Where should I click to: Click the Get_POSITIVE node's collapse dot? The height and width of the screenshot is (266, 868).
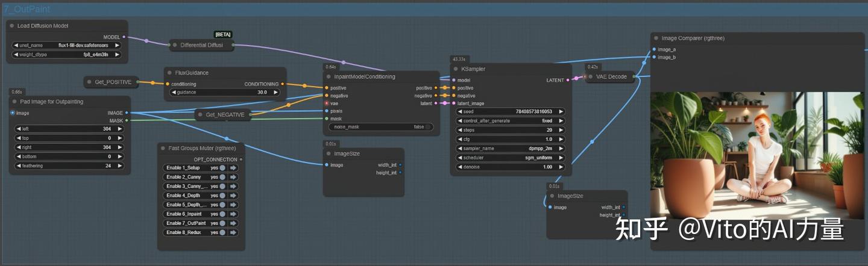89,81
